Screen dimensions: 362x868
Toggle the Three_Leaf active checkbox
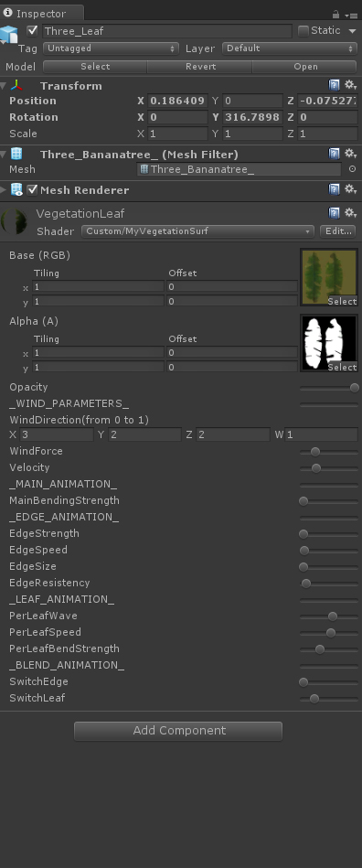click(32, 30)
